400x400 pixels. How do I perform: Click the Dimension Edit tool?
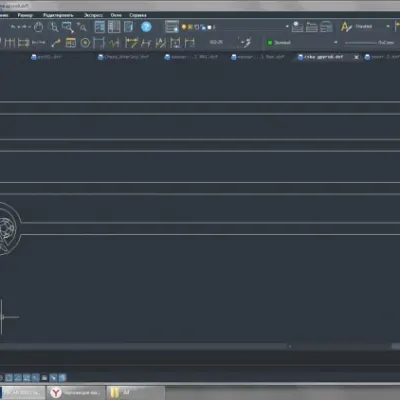[x=131, y=43]
